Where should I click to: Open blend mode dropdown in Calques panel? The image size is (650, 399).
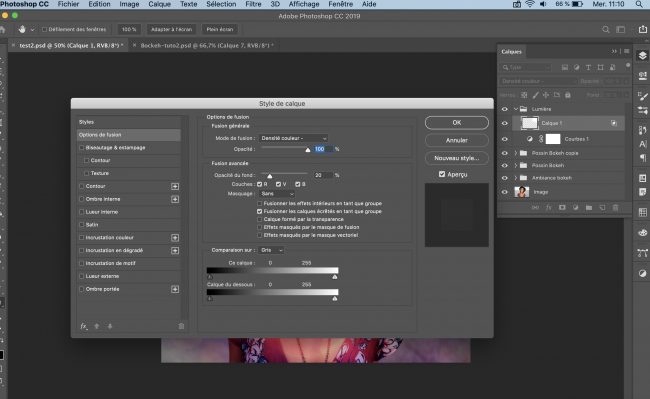click(538, 81)
